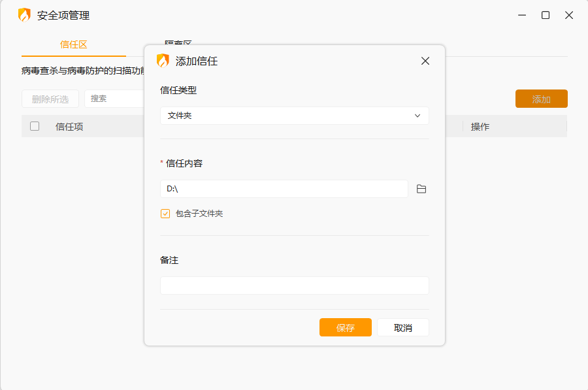Click the 操作 column header
This screenshot has width=588, height=390.
coord(480,126)
